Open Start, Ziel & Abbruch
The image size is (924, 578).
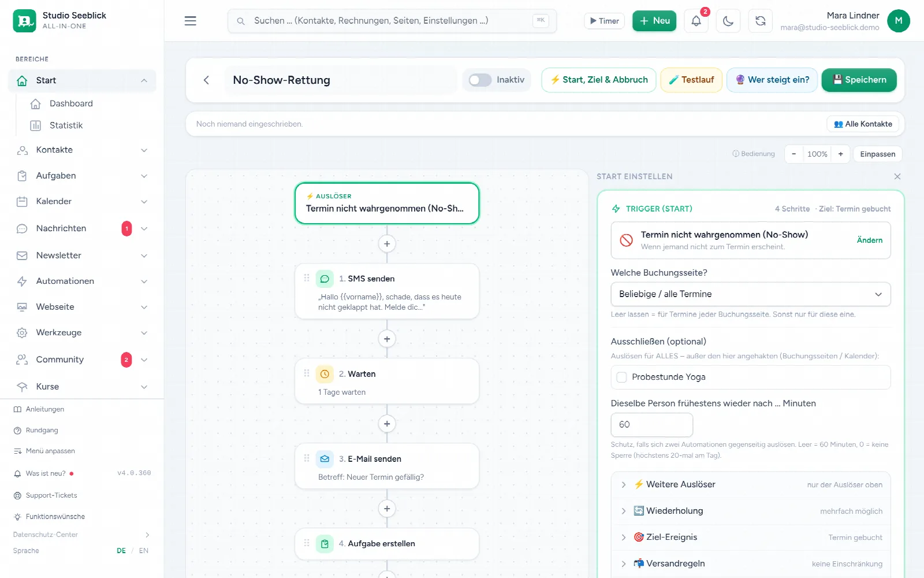598,80
